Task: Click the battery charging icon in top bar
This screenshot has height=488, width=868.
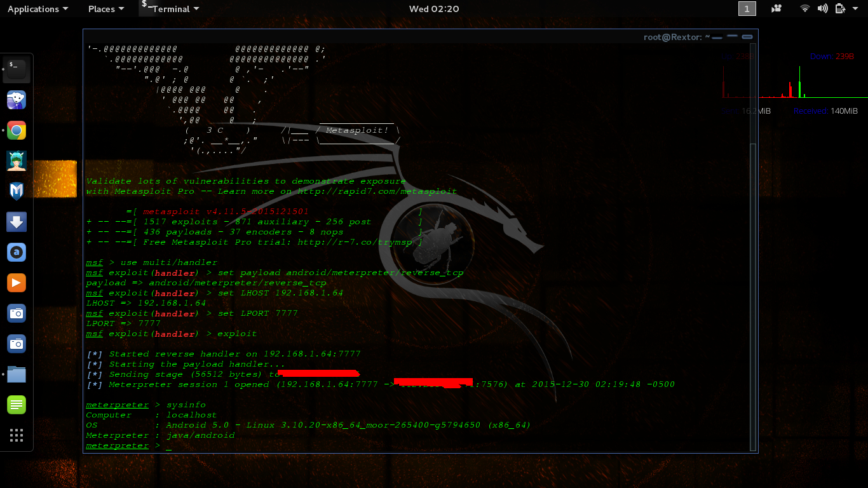Action: (840, 8)
